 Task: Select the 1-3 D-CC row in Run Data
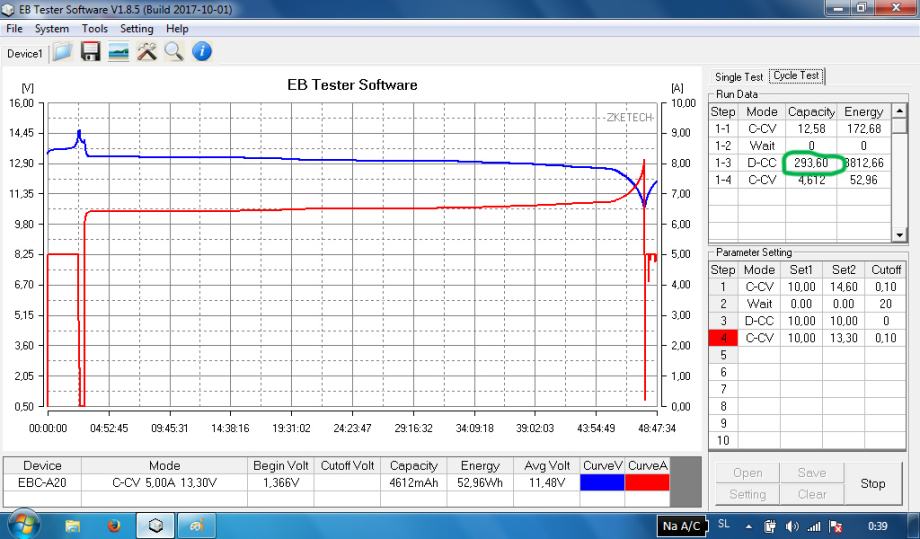[760, 162]
